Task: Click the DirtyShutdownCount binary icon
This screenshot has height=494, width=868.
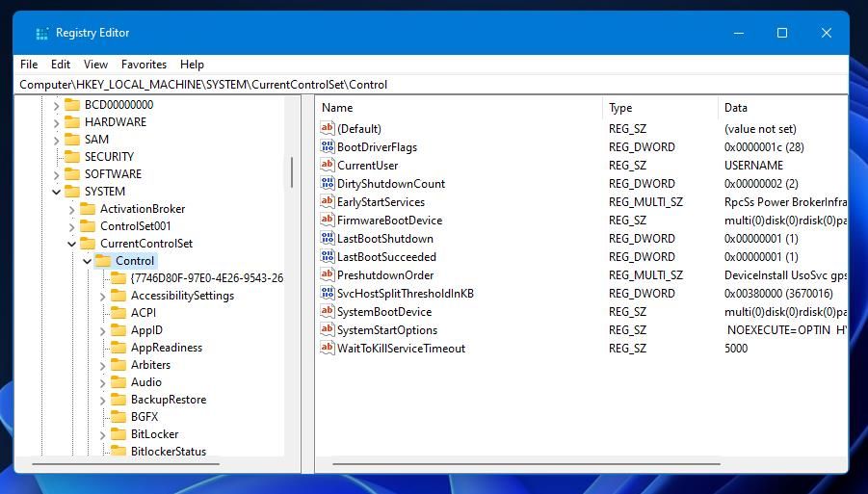Action: tap(328, 183)
